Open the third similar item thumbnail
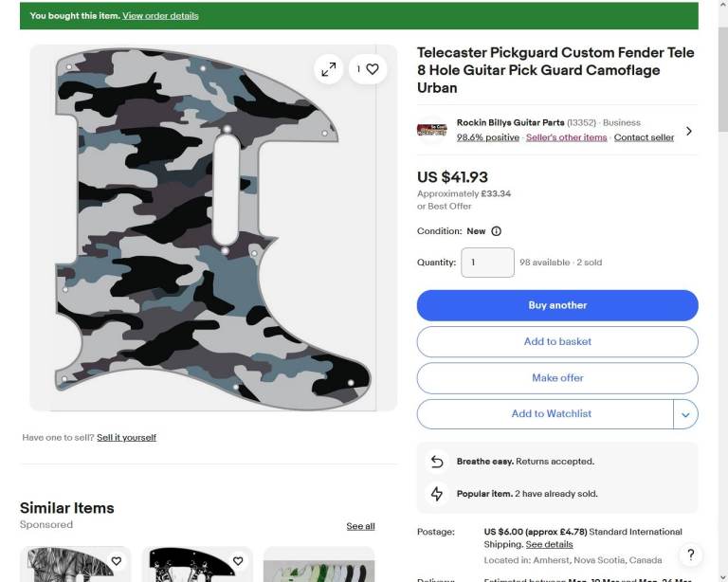Image resolution: width=728 pixels, height=582 pixels. click(318, 566)
